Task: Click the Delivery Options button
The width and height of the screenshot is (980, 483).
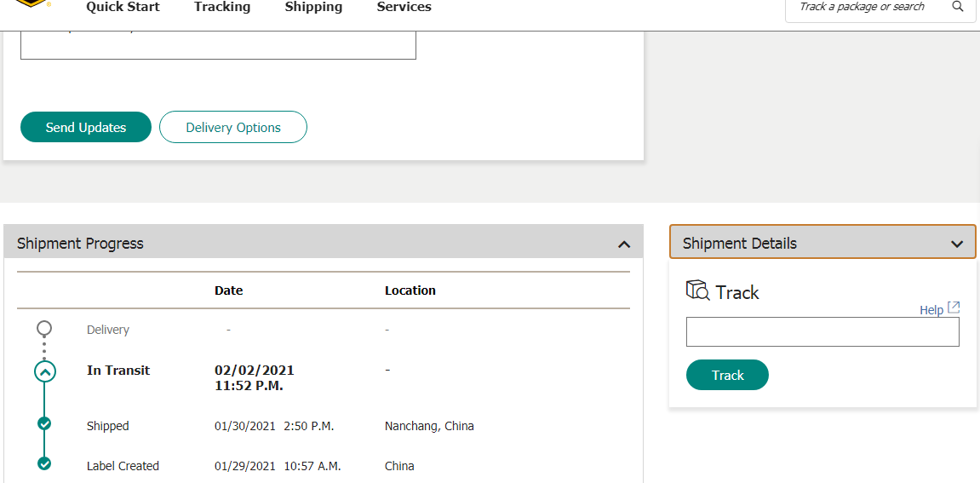Action: click(233, 127)
